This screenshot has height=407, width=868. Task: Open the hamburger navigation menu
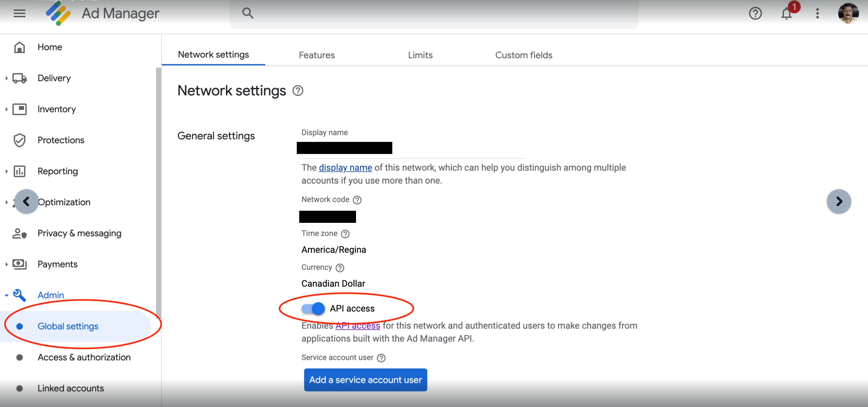(19, 14)
